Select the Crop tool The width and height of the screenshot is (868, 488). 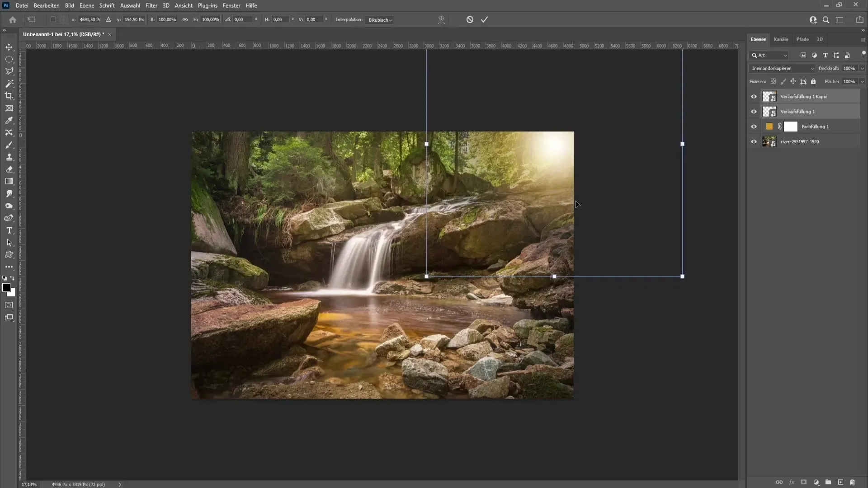pos(9,96)
